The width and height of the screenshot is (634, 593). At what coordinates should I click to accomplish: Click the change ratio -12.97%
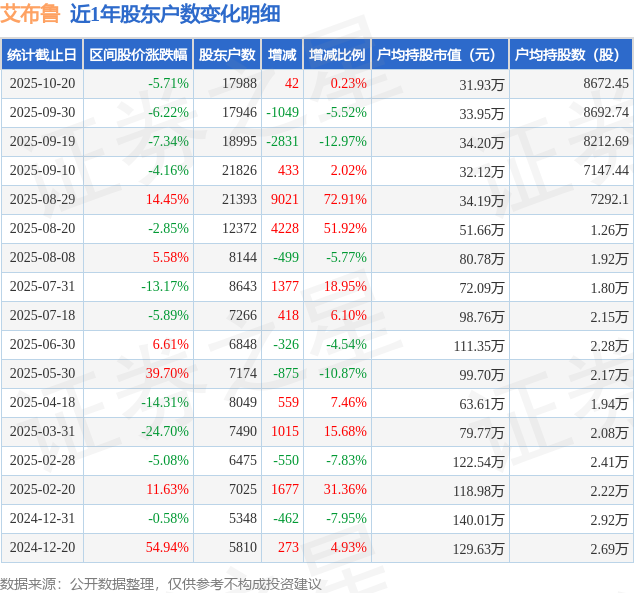(x=342, y=141)
